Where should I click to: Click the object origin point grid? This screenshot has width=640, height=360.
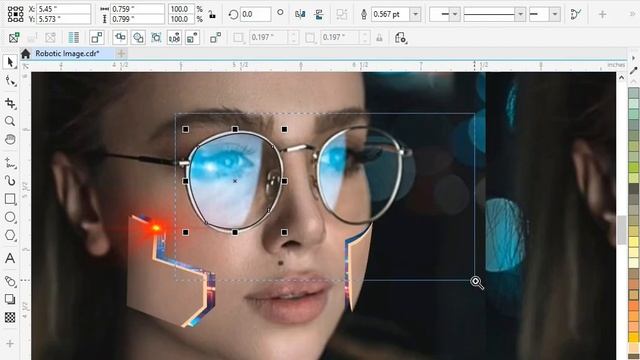pyautogui.click(x=16, y=14)
